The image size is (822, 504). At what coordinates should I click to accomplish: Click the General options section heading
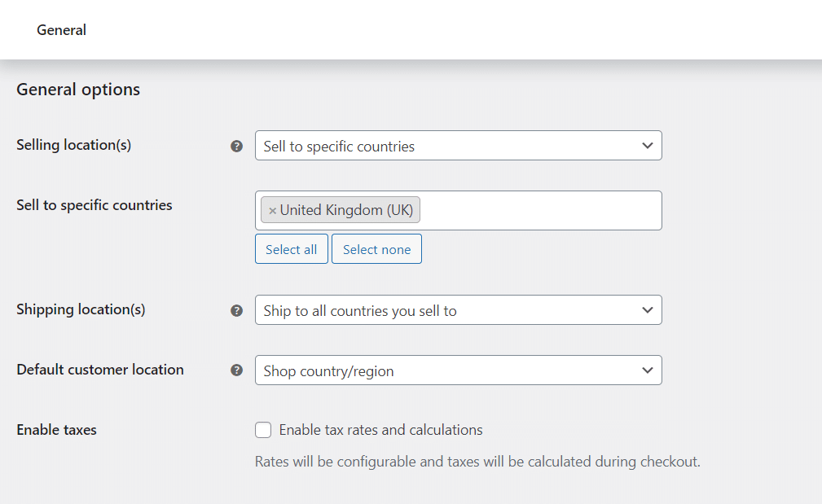(x=77, y=90)
